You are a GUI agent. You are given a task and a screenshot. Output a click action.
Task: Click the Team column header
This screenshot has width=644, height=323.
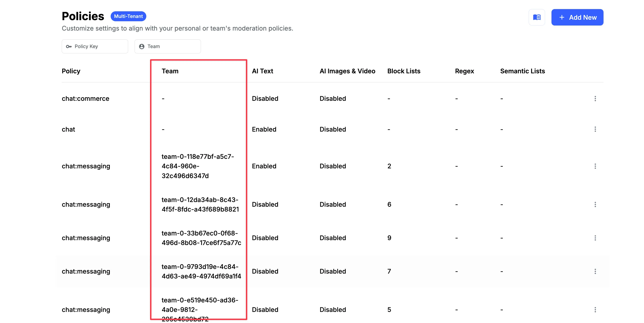coord(170,71)
